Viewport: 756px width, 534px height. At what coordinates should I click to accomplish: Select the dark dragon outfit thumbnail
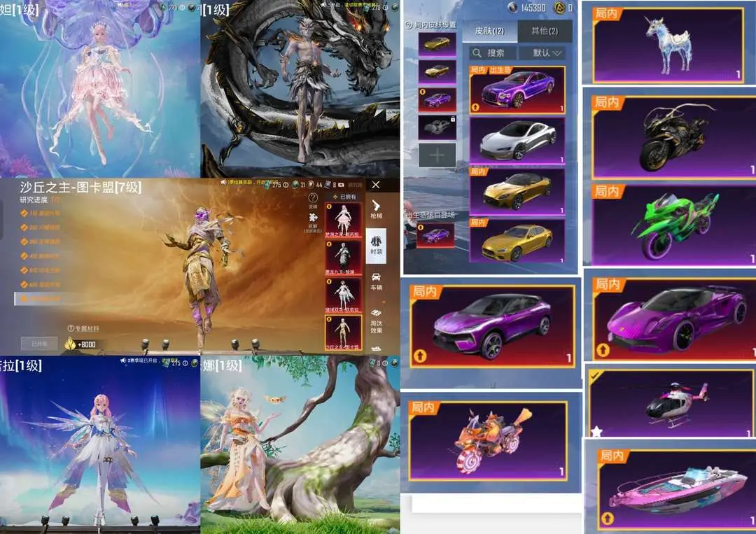(343, 258)
